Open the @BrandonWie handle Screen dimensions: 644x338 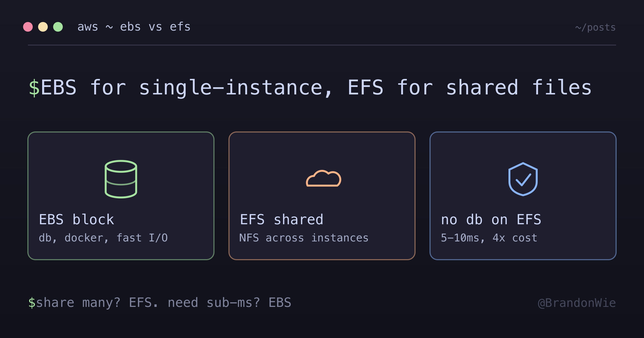577,303
